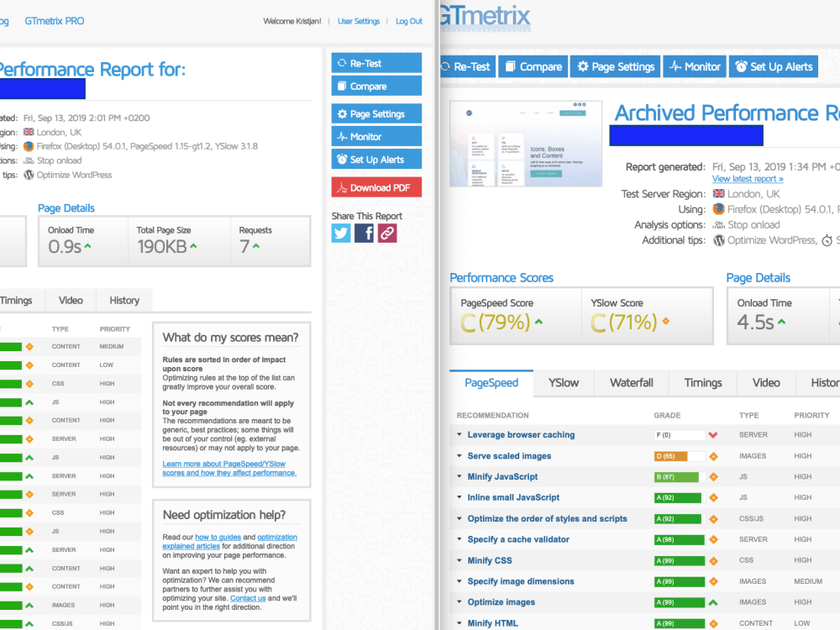840x630 pixels.
Task: Click the copy link share icon
Action: pyautogui.click(x=387, y=233)
